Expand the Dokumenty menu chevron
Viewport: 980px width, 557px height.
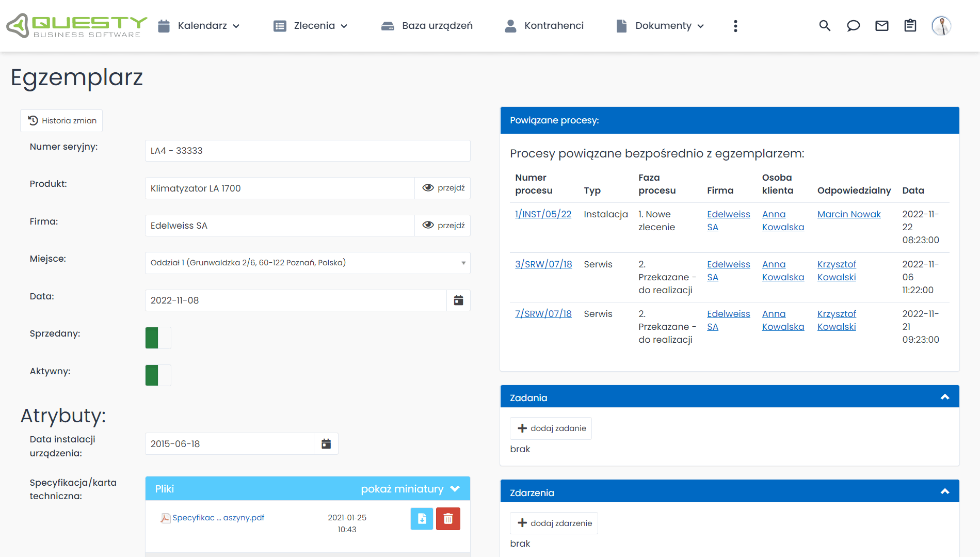[700, 26]
